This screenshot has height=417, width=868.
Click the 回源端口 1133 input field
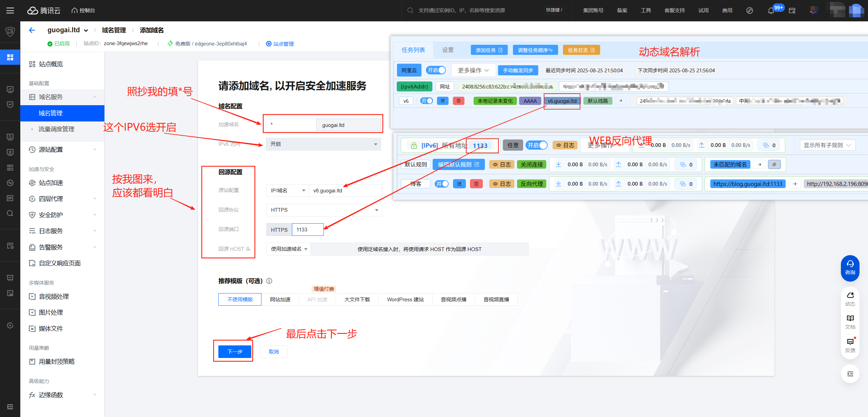[x=307, y=230]
